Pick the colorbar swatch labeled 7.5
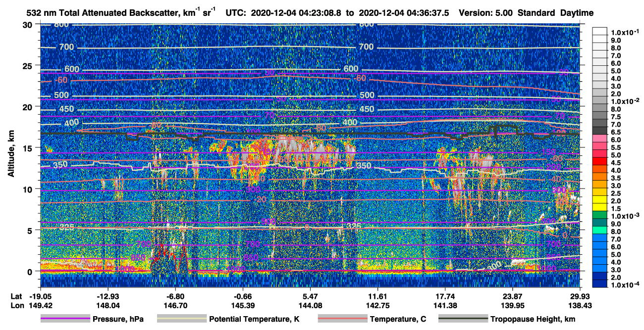 (599, 115)
